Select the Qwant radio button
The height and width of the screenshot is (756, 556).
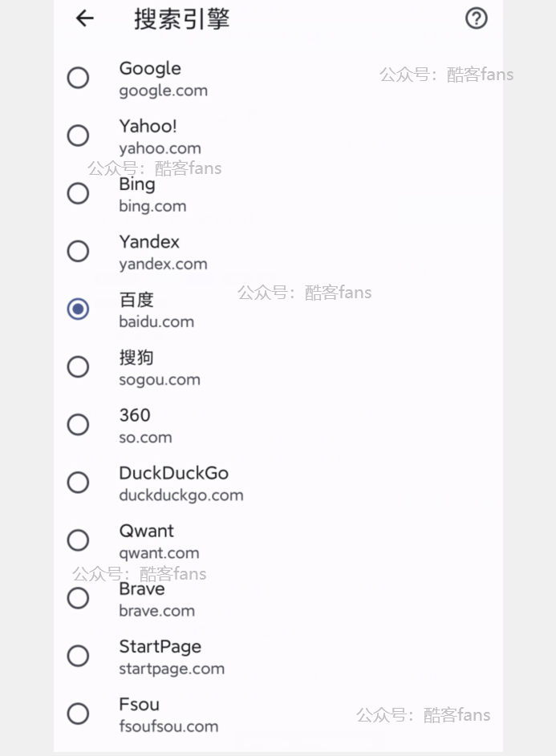pyautogui.click(x=78, y=540)
